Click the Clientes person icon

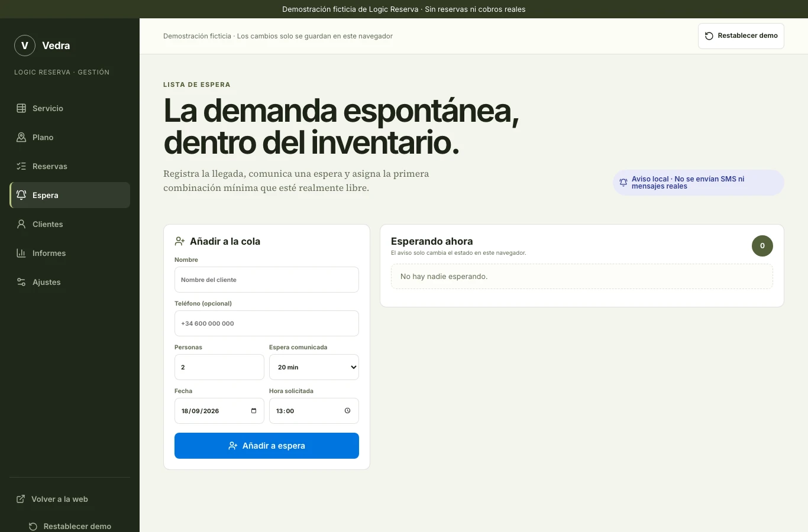(21, 224)
